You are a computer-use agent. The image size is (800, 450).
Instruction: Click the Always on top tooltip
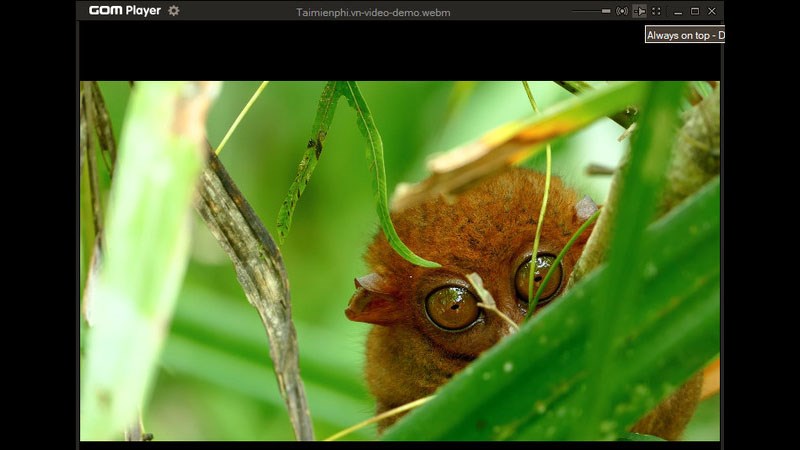pos(685,35)
